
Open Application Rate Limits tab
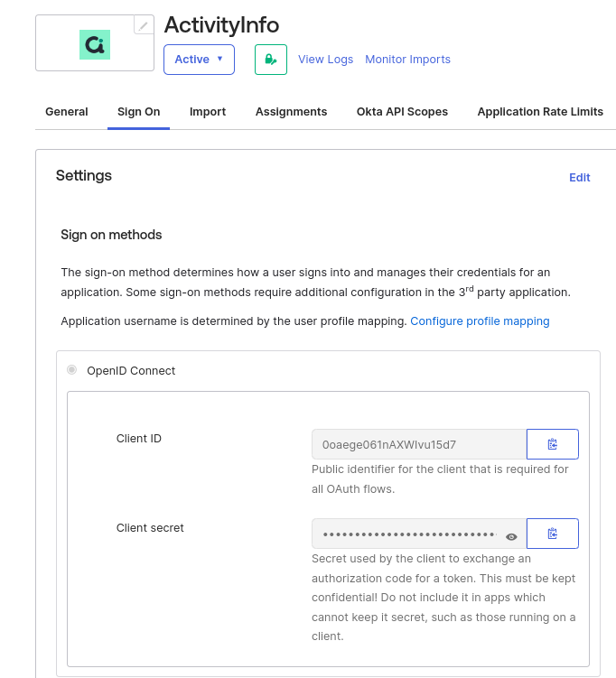(540, 112)
